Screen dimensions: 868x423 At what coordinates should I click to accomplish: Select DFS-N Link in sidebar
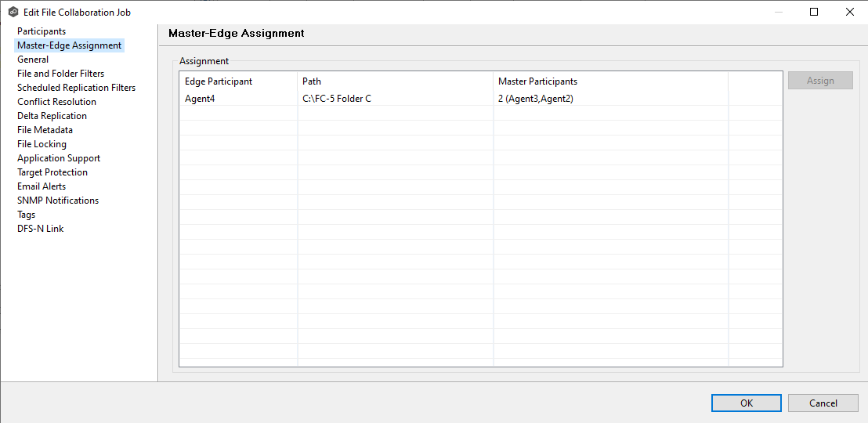click(x=40, y=229)
